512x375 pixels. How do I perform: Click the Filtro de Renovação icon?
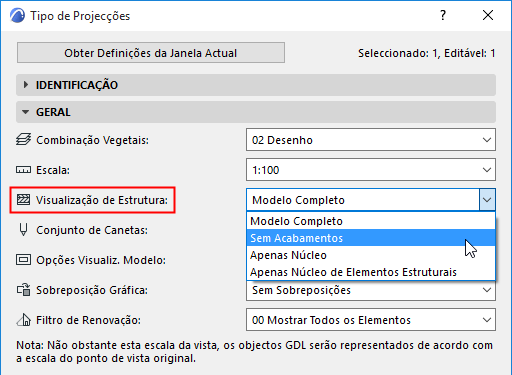click(23, 320)
